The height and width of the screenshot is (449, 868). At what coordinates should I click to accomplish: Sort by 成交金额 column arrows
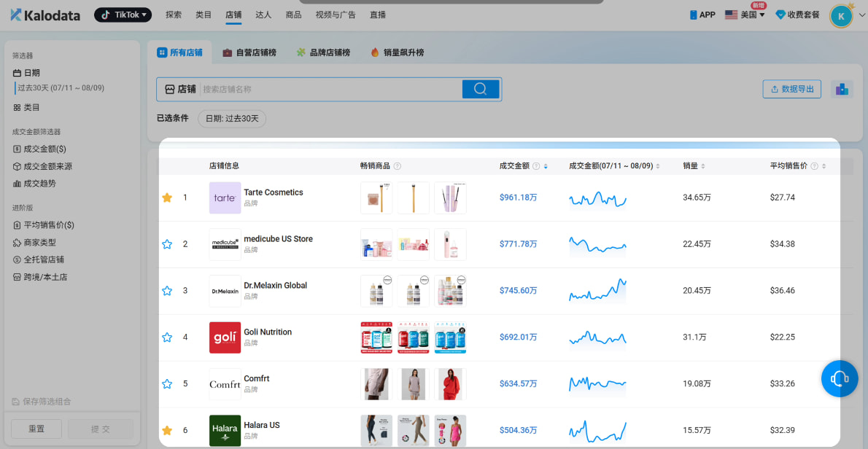[x=546, y=166]
